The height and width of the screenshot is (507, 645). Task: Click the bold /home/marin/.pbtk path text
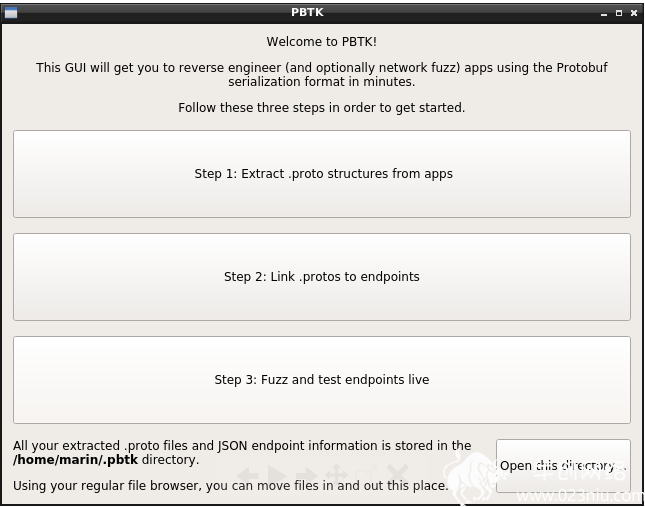pyautogui.click(x=76, y=460)
